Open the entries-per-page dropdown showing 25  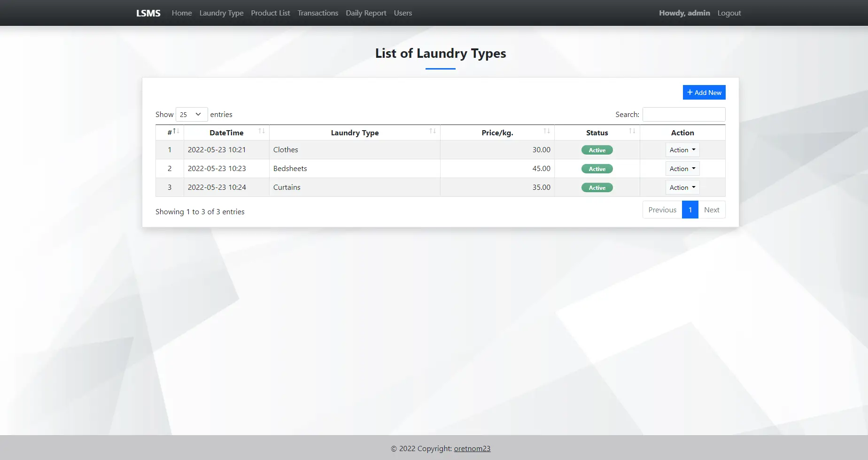(192, 115)
